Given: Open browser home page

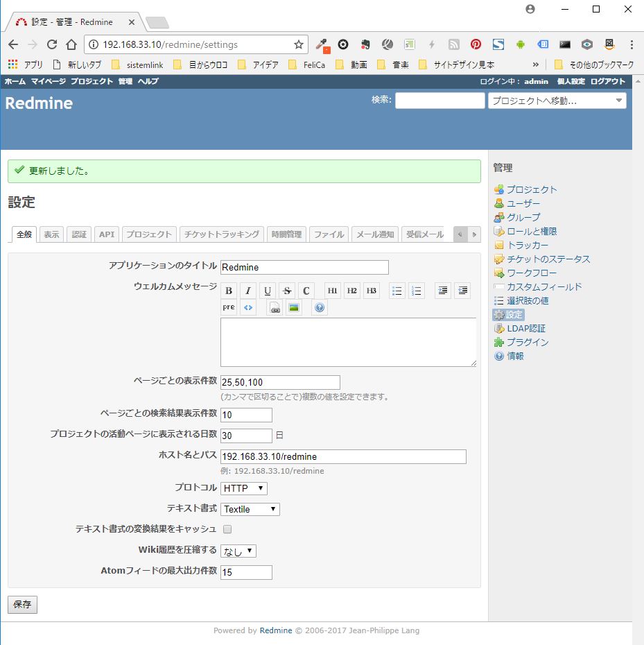Looking at the screenshot, I should pyautogui.click(x=71, y=44).
